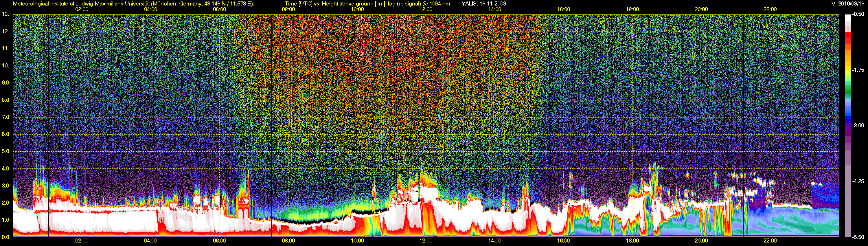This screenshot has width=868, height=246.
Task: Select the 20:00 label on the top time axis
Action: coord(701,10)
